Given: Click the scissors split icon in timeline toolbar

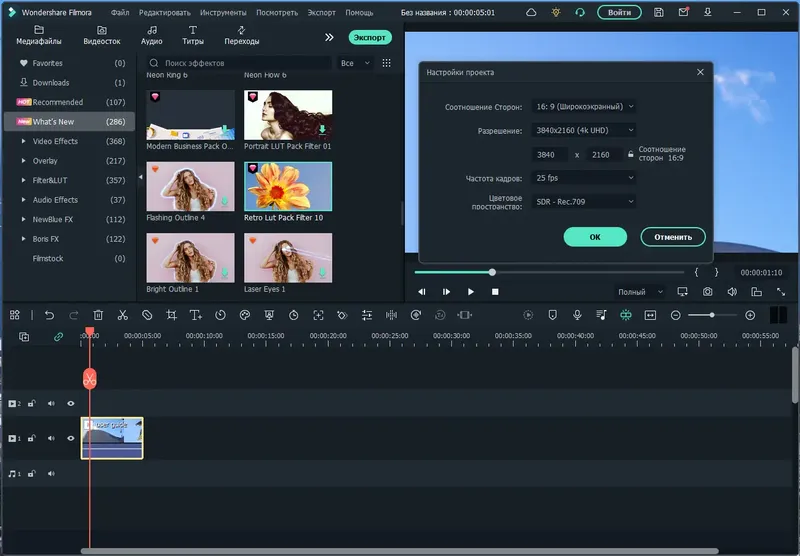Looking at the screenshot, I should click(x=122, y=315).
